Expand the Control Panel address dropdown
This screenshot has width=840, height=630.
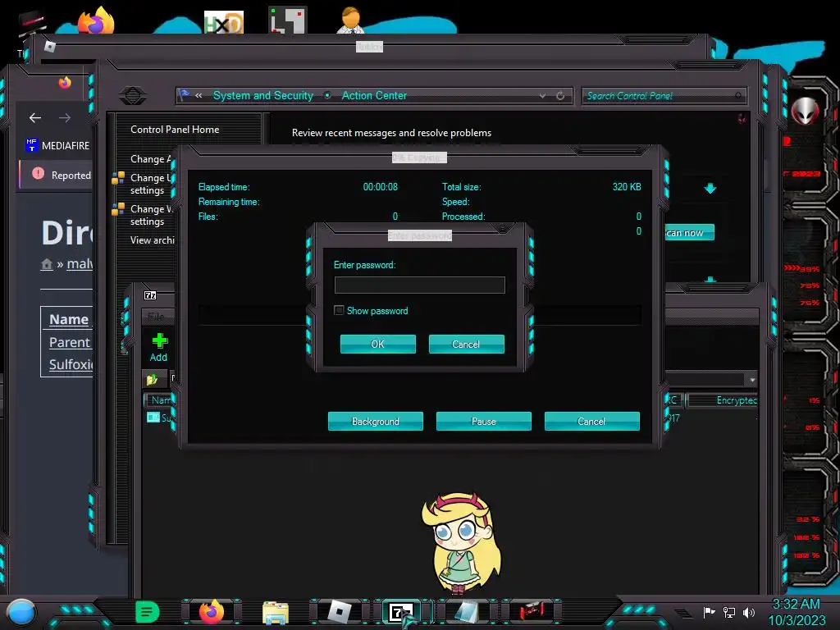[543, 96]
